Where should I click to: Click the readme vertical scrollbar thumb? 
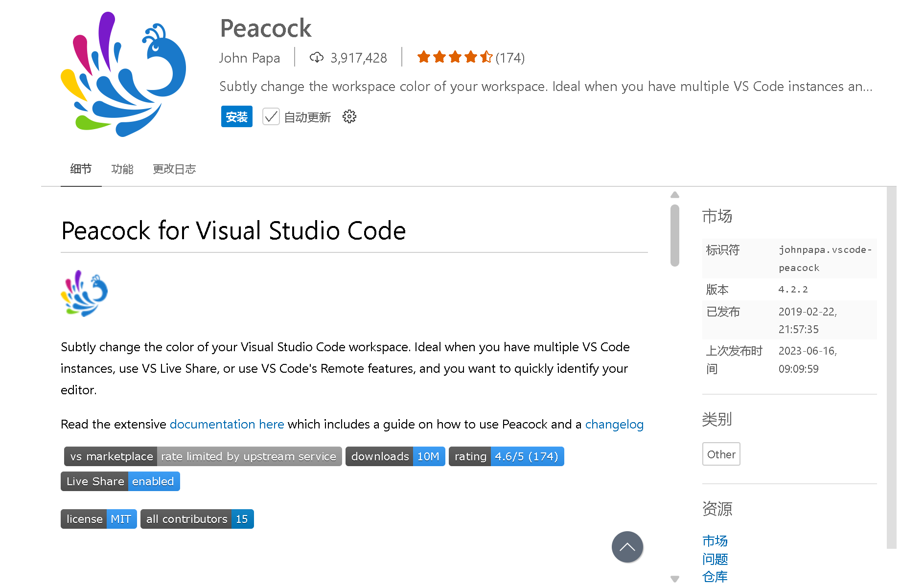(675, 235)
